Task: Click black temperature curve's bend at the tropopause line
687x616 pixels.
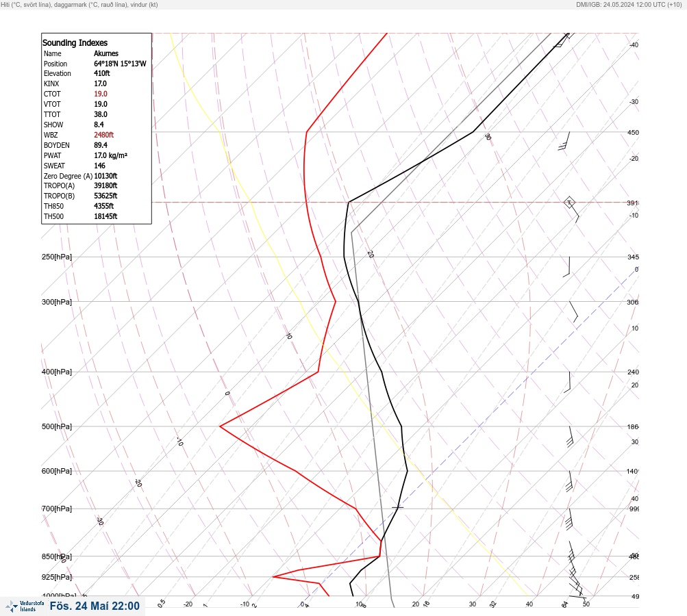Action: click(x=349, y=203)
